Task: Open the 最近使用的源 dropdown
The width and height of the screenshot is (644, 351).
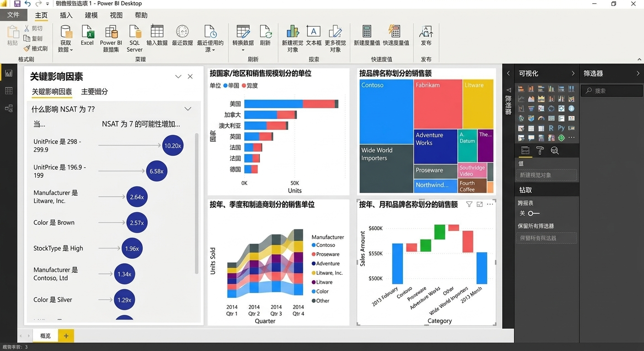Action: pyautogui.click(x=210, y=38)
